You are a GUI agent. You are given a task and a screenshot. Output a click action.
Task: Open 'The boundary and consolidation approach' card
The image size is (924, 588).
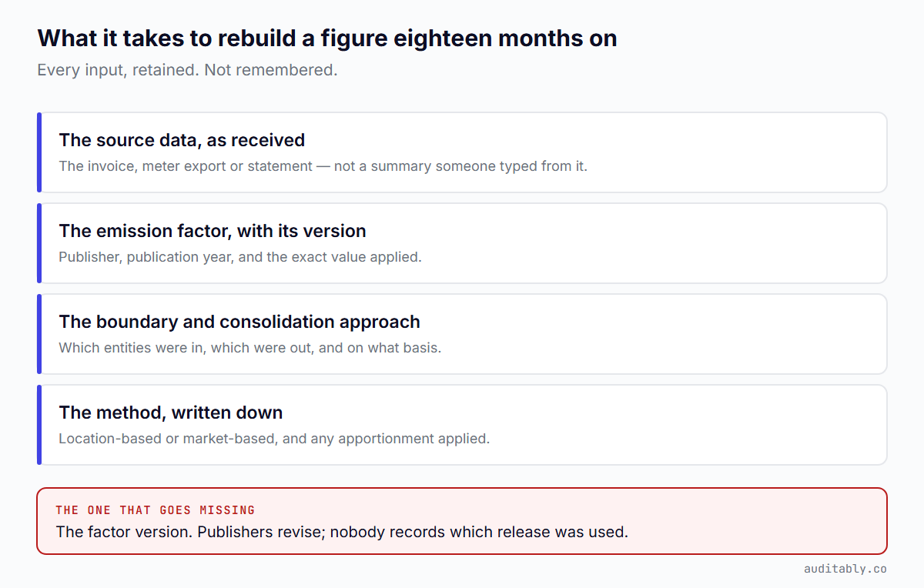462,334
